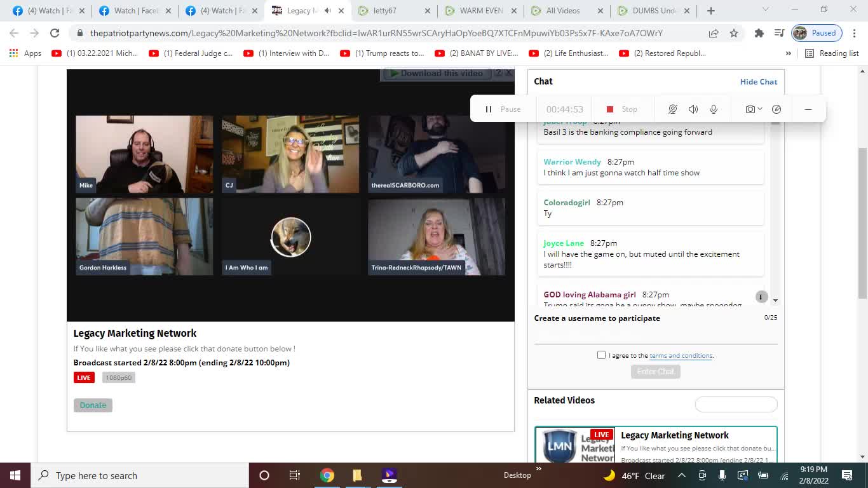
Task: Mute audio icon on Legacy tab
Action: [328, 11]
